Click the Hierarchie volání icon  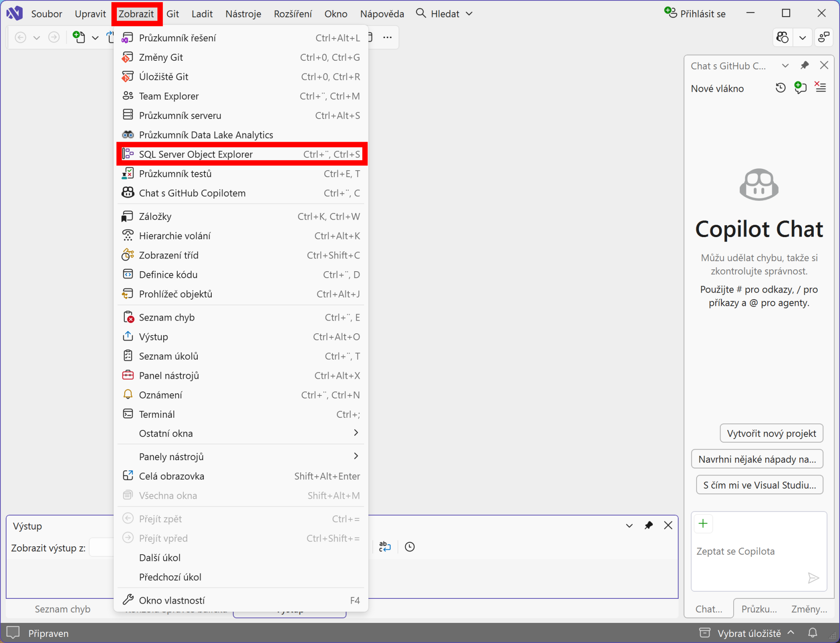tap(128, 236)
